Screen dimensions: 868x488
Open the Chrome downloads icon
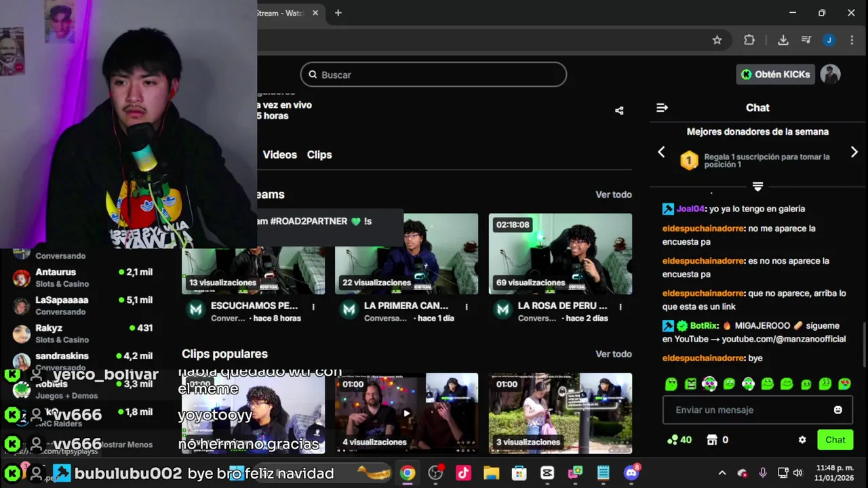pyautogui.click(x=783, y=40)
